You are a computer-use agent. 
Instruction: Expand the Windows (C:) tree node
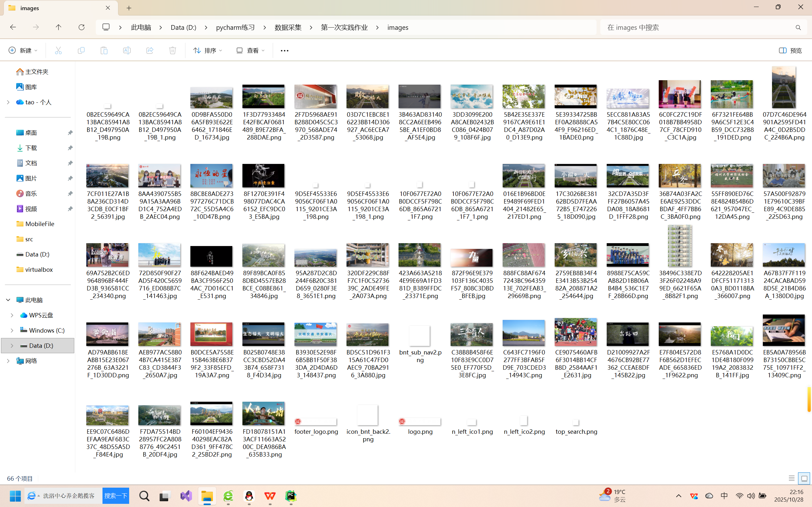(x=12, y=330)
